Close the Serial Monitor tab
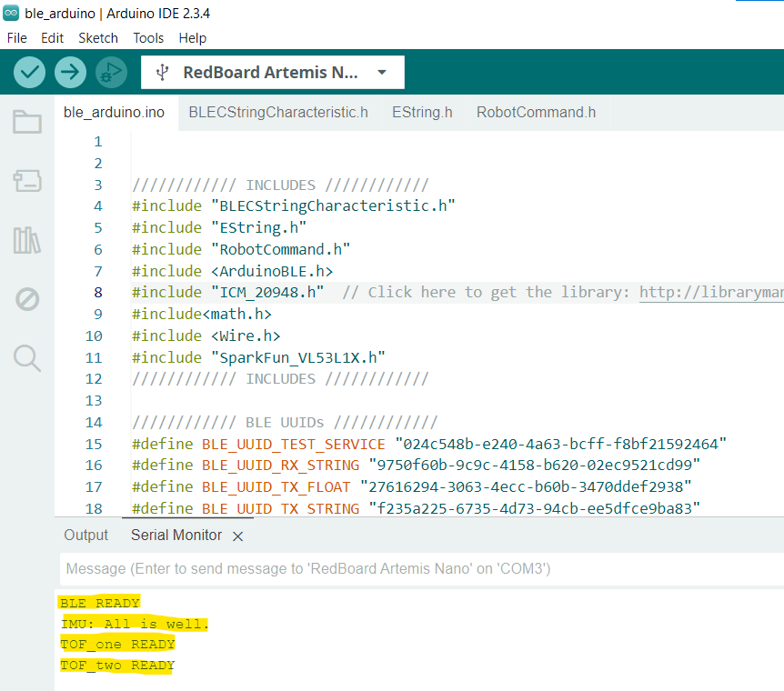 click(238, 536)
